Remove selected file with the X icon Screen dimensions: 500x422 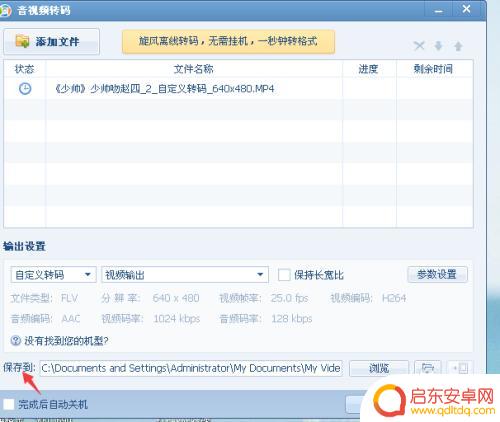419,46
